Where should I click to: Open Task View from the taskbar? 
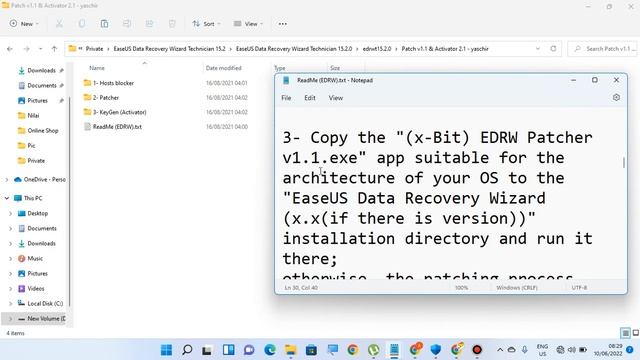[207, 350]
